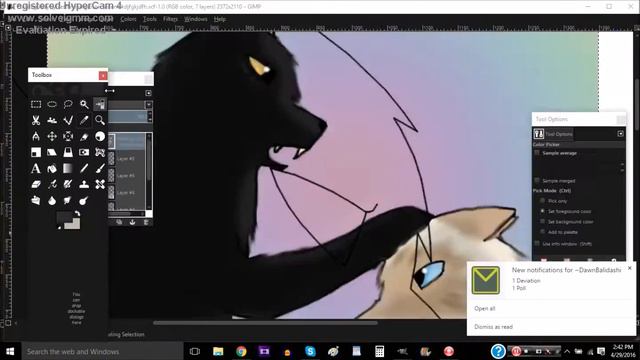The width and height of the screenshot is (640, 360).
Task: Open the Filters menu
Action: click(170, 19)
